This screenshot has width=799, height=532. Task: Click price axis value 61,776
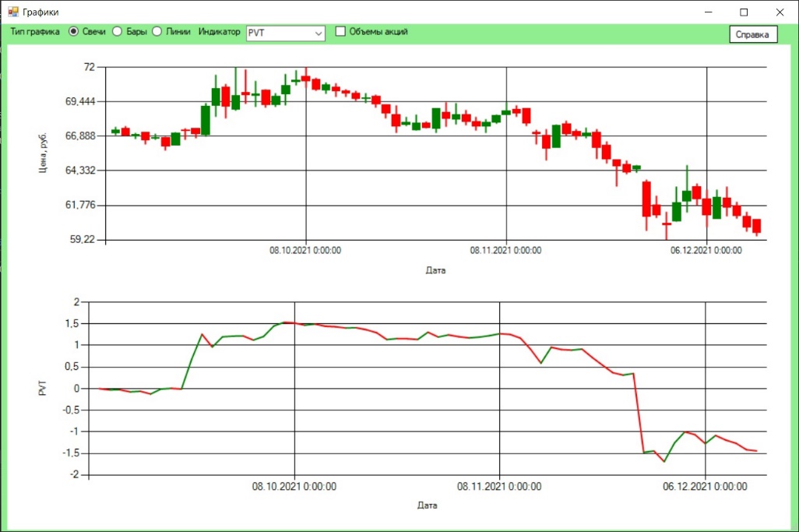click(80, 205)
